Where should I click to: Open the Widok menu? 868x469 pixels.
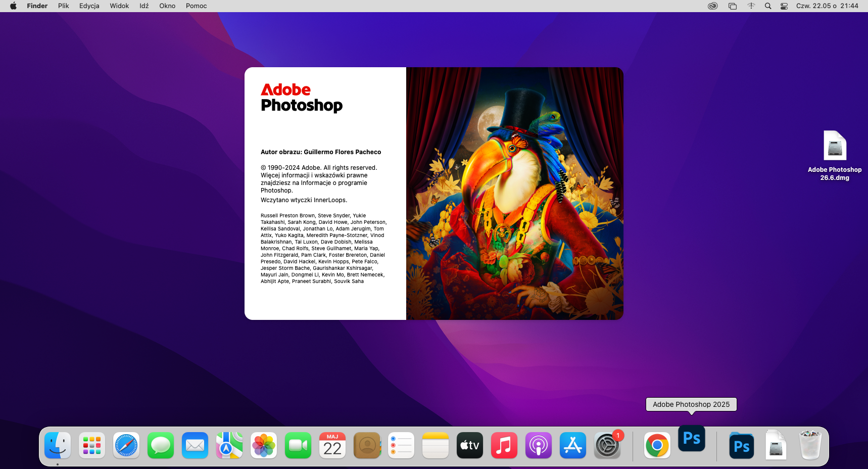(120, 6)
